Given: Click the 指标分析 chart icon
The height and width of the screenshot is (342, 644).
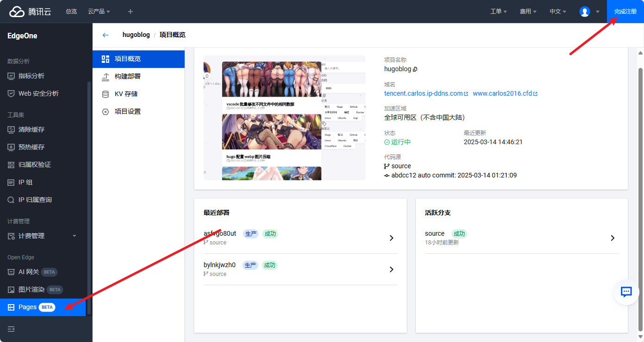Looking at the screenshot, I should pos(11,76).
